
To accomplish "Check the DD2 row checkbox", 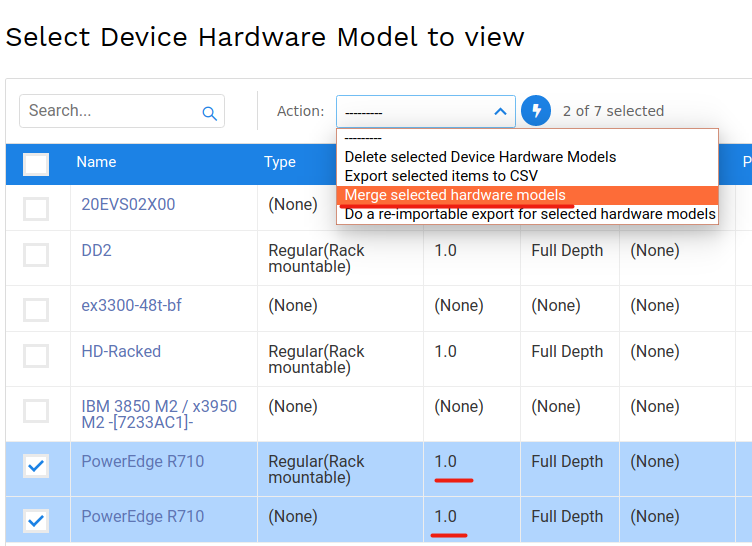I will [36, 254].
